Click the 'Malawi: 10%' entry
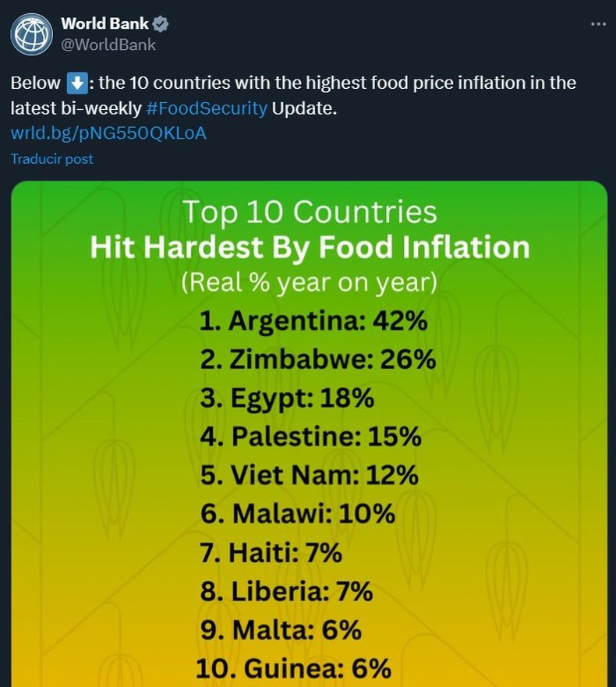616x687 pixels. click(297, 513)
